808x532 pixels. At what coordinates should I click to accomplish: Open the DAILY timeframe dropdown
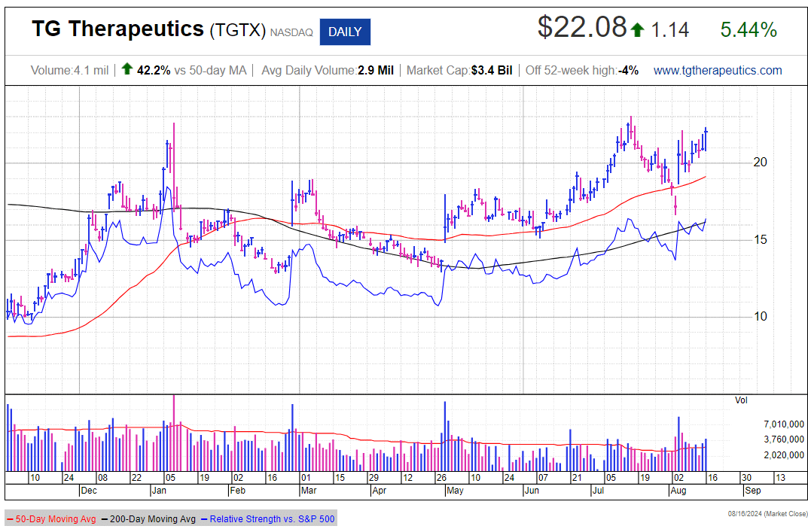345,32
